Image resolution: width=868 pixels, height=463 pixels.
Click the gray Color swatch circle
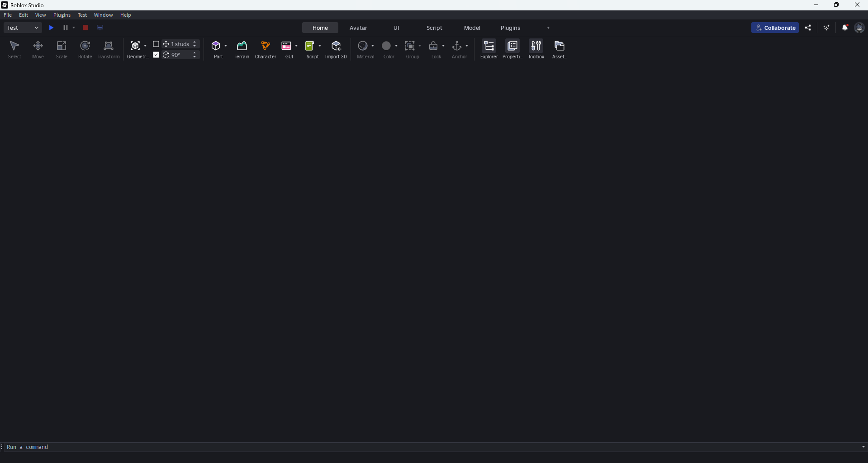pos(386,46)
